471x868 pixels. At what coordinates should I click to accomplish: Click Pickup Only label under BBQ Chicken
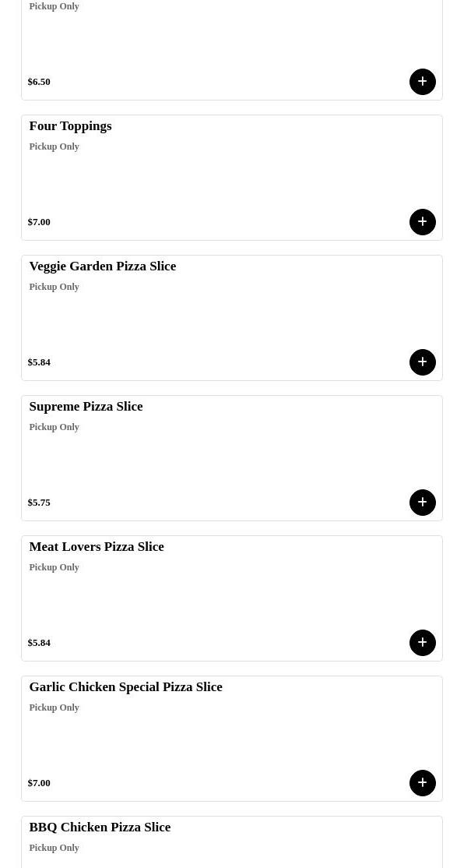click(x=54, y=848)
